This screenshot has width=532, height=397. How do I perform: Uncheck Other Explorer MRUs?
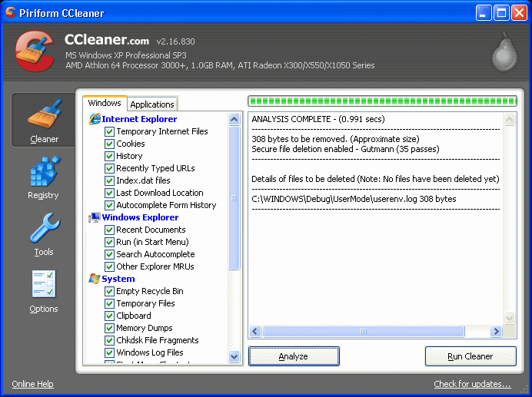[109, 266]
